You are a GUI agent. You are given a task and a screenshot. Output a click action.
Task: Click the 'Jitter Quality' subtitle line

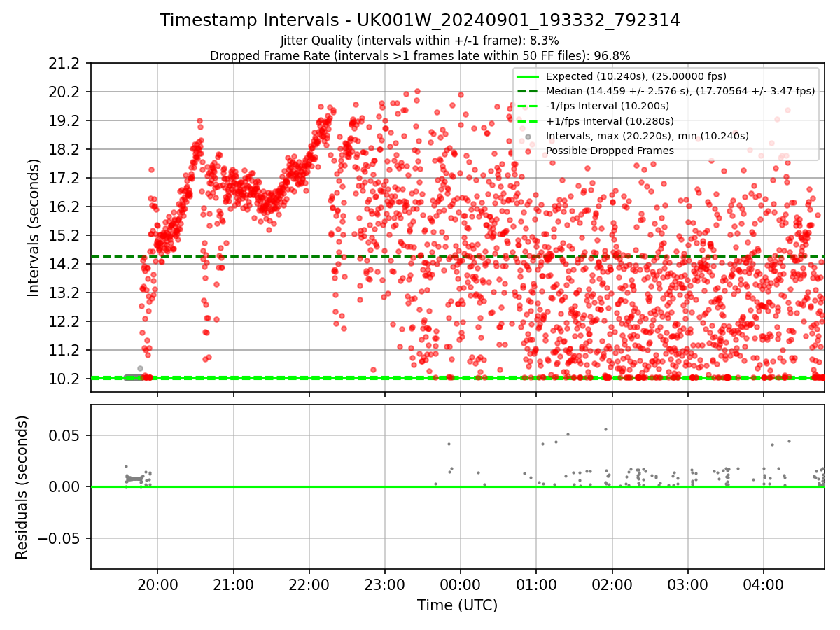[x=420, y=41]
